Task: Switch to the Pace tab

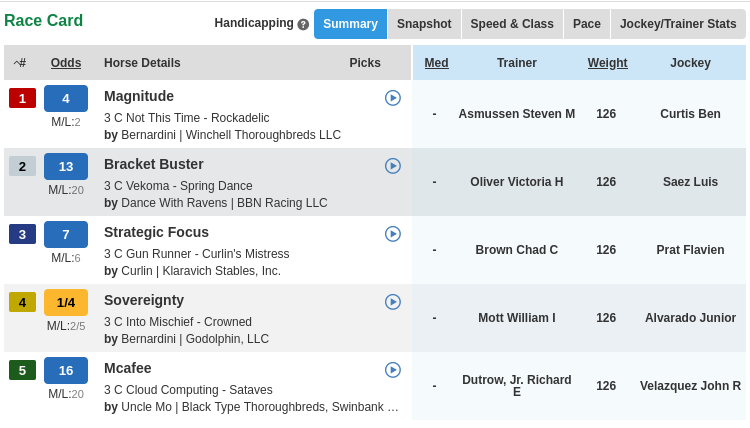Action: point(586,24)
